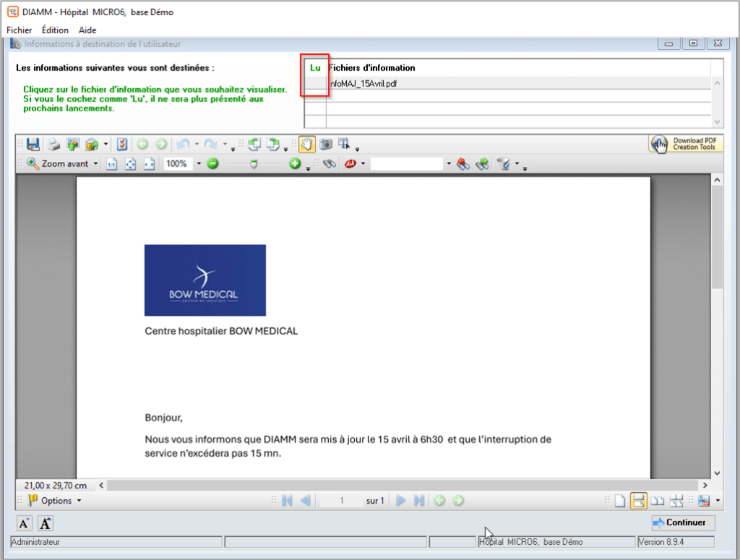Open the binoculars find tool

pos(330,164)
